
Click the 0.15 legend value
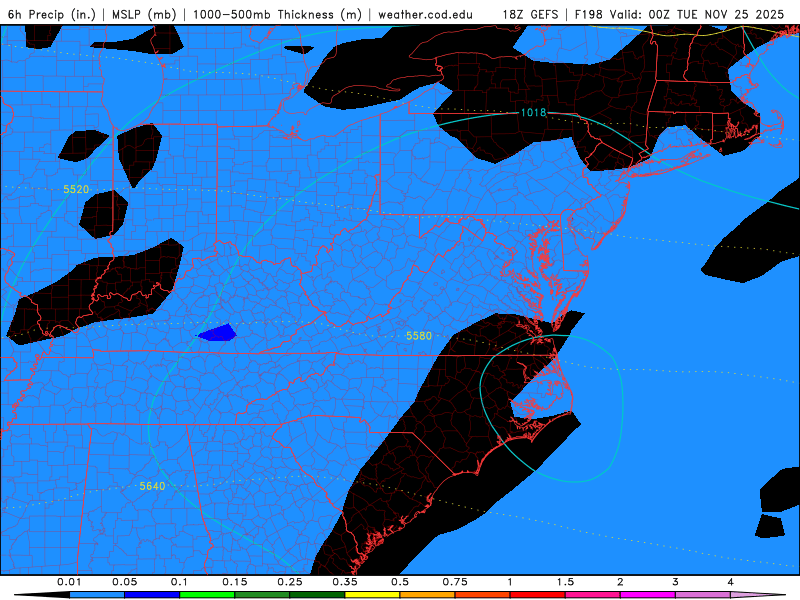235,582
